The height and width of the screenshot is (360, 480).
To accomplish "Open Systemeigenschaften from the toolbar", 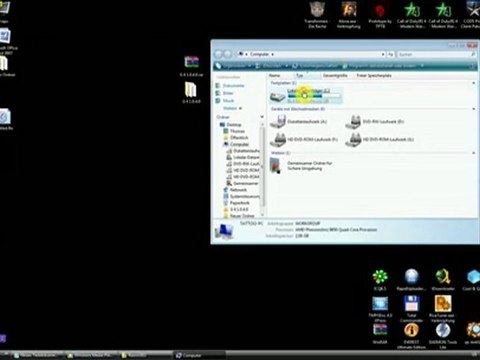I will pos(315,66).
